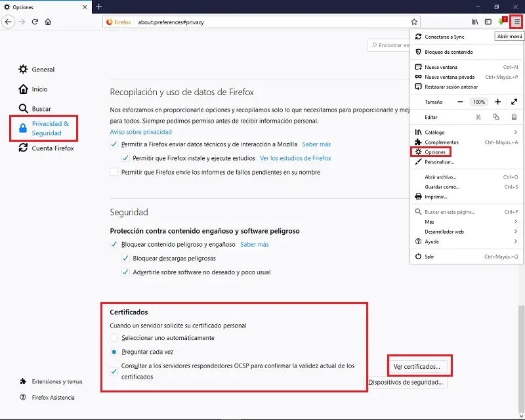The height and width of the screenshot is (420, 525).
Task: Reload the current page
Action: click(35, 22)
